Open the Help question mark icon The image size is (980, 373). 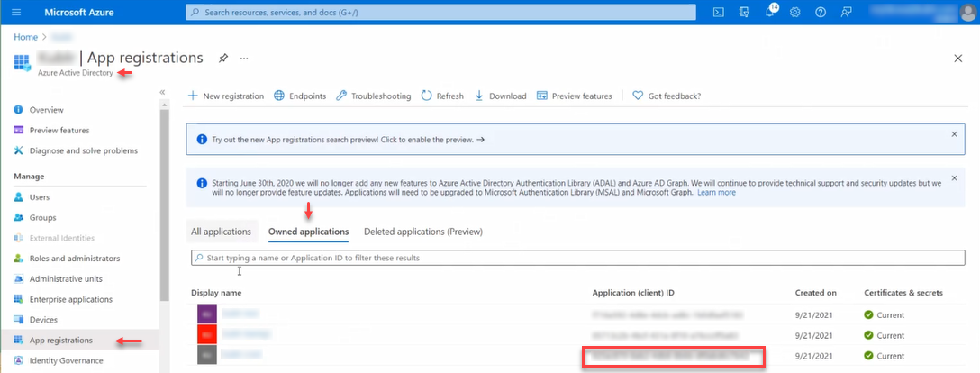click(821, 12)
